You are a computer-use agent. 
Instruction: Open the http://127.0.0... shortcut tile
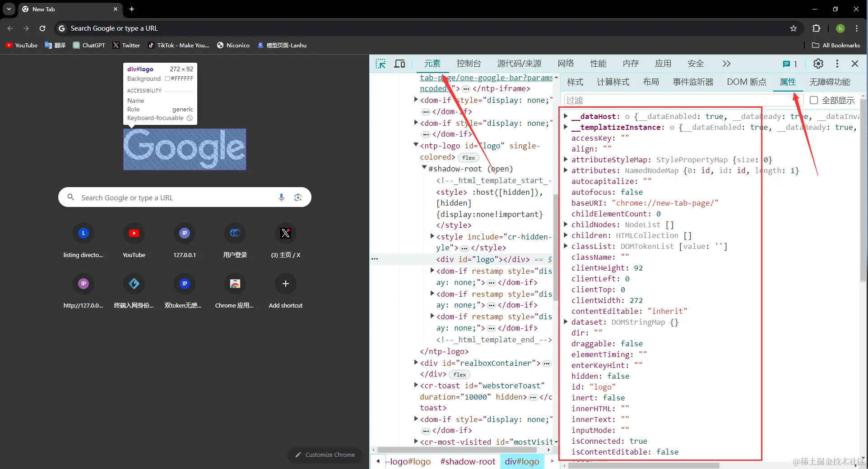(84, 292)
